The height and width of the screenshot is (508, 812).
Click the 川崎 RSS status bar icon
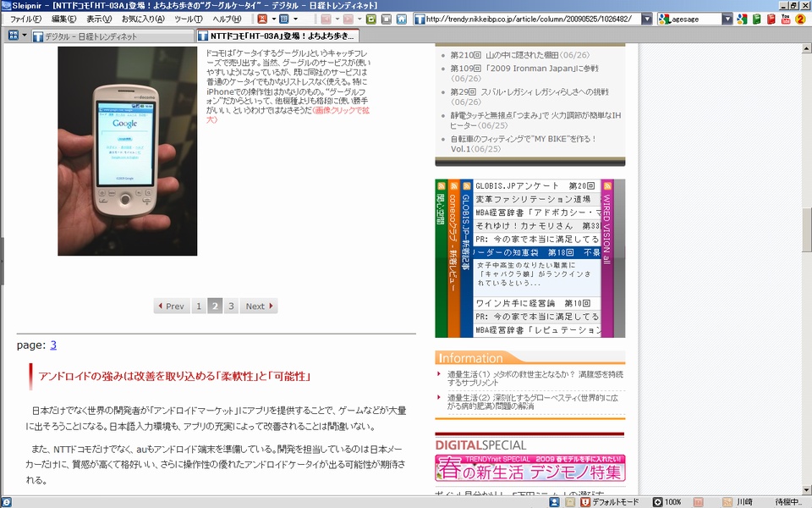point(727,502)
